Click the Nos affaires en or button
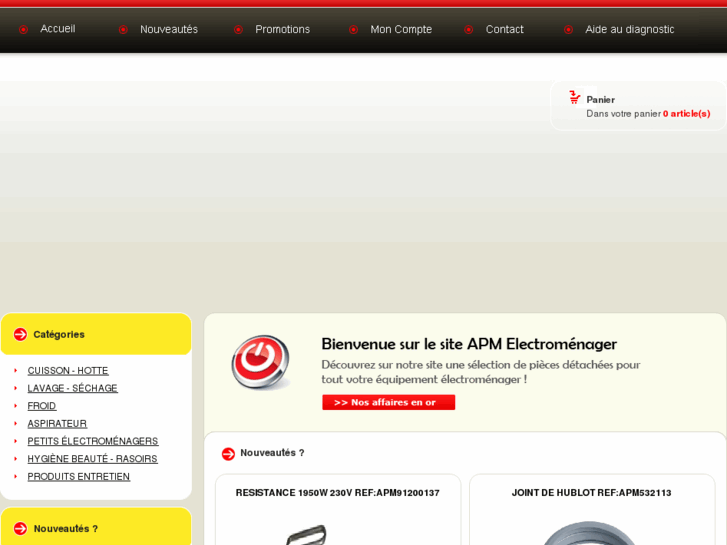 [389, 402]
